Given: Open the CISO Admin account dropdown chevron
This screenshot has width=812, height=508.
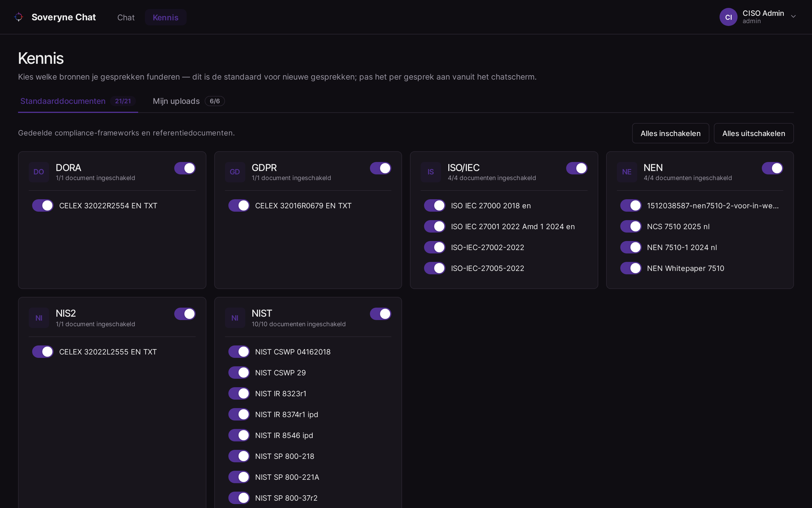Looking at the screenshot, I should click(793, 16).
